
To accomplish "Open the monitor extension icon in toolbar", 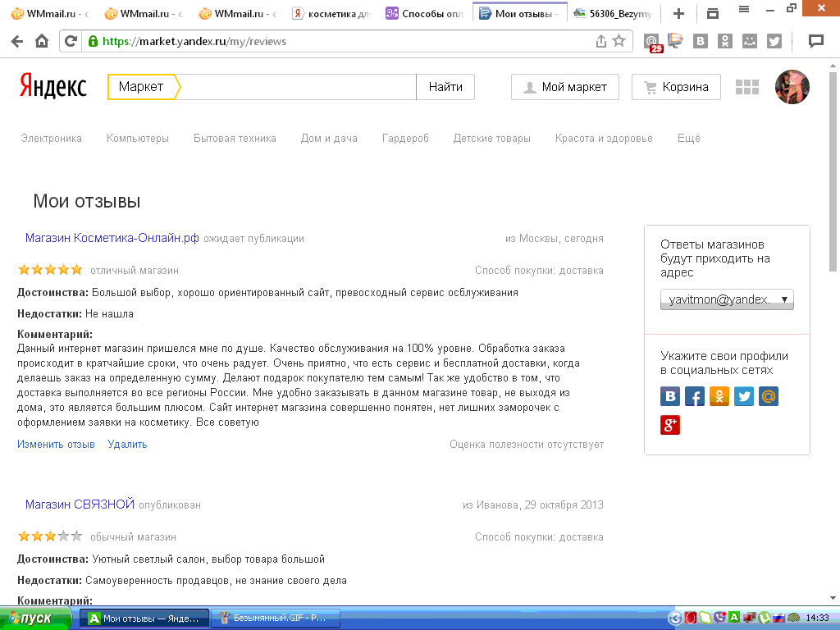I will click(x=676, y=41).
